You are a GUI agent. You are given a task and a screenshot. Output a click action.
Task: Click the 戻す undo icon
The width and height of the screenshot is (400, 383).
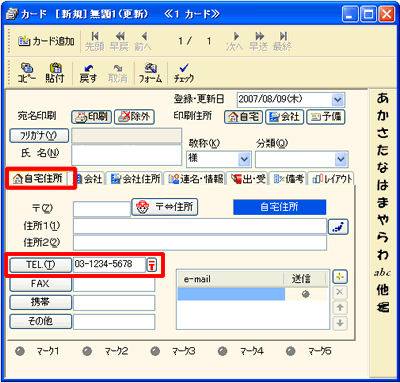88,68
